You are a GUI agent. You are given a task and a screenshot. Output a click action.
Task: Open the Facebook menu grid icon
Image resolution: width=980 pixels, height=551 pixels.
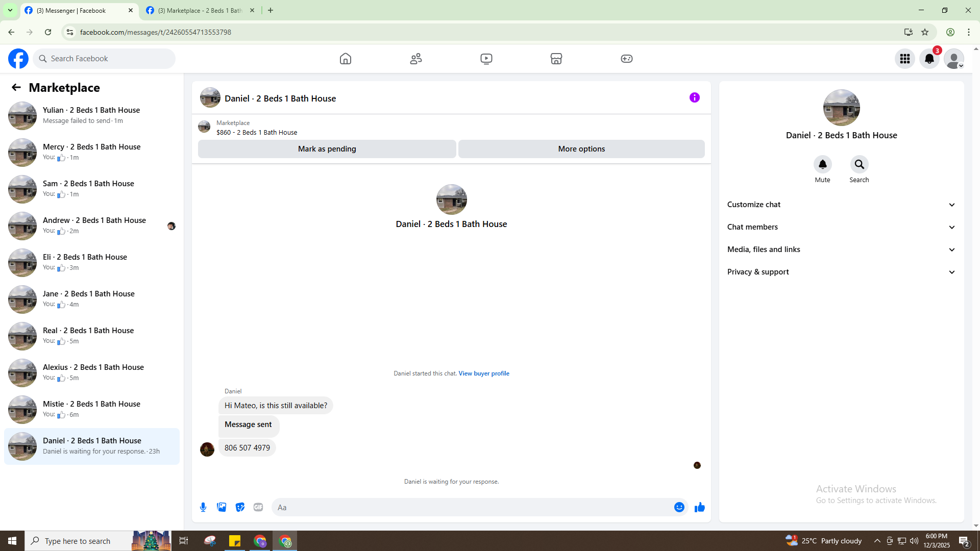pos(905,59)
